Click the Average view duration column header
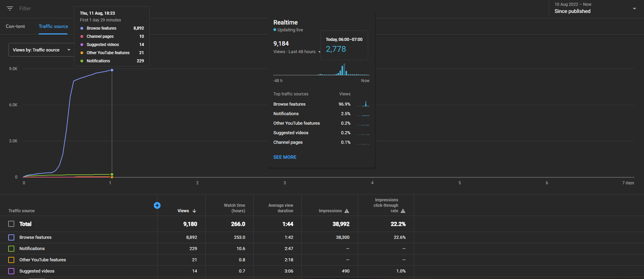The image size is (644, 279). click(x=281, y=208)
